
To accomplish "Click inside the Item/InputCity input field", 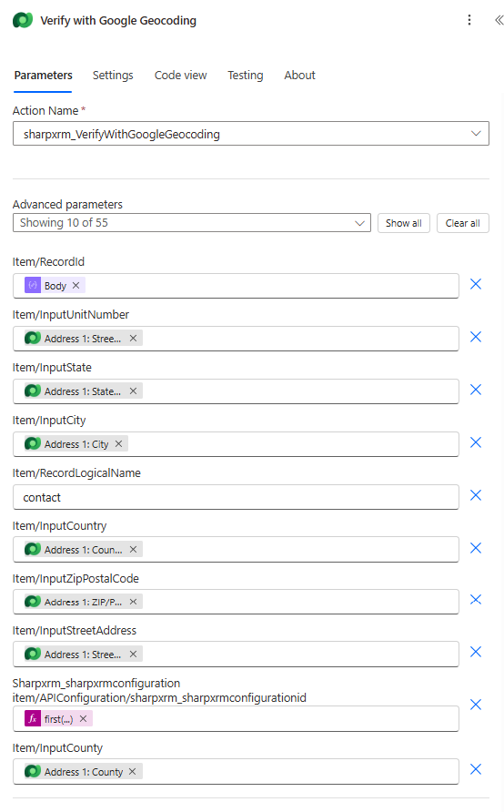I will tap(236, 444).
